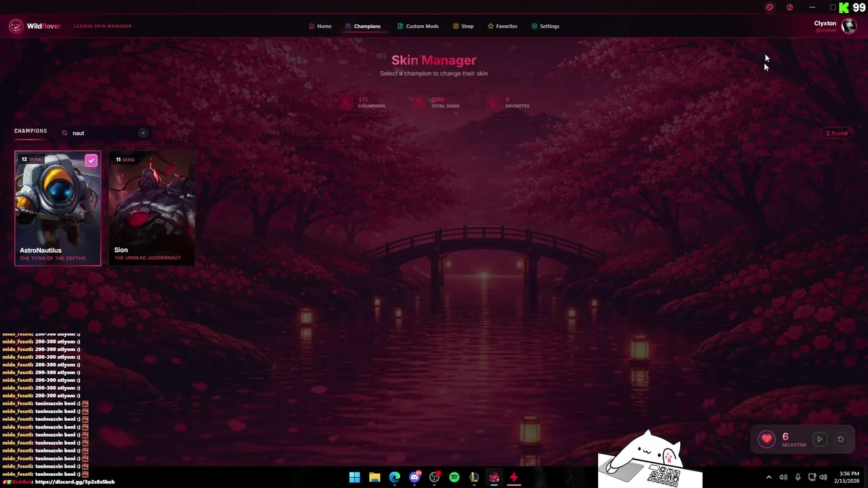This screenshot has height=488, width=868.
Task: Click the green Kick logo overlay
Action: click(844, 8)
